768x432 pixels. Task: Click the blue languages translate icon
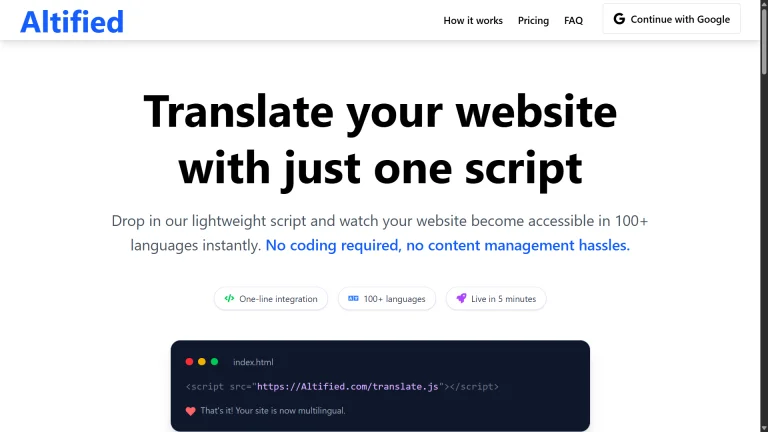pos(353,298)
